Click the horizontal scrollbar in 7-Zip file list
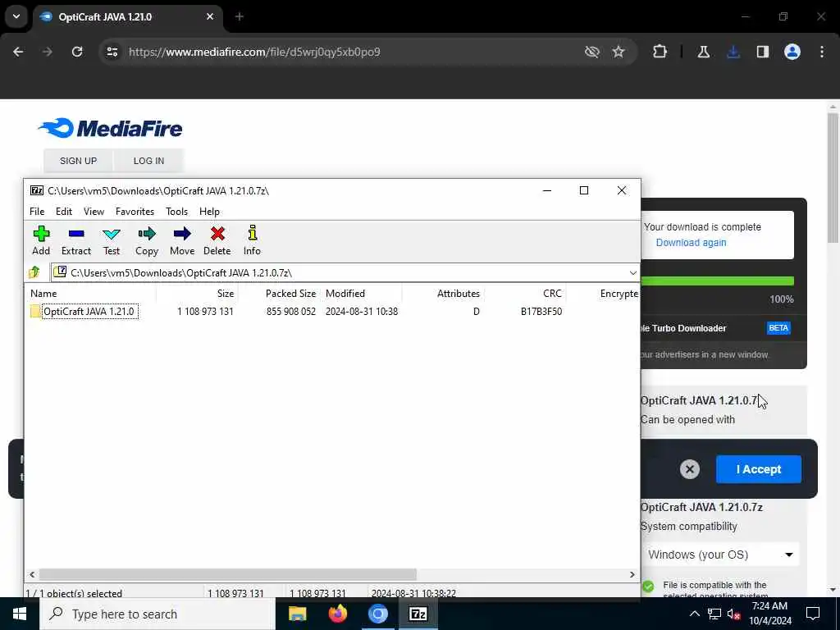The image size is (840, 630). tap(228, 574)
